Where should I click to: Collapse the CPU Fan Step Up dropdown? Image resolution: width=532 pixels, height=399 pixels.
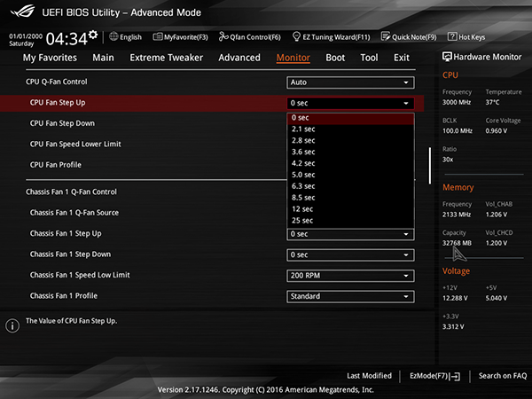click(350, 103)
